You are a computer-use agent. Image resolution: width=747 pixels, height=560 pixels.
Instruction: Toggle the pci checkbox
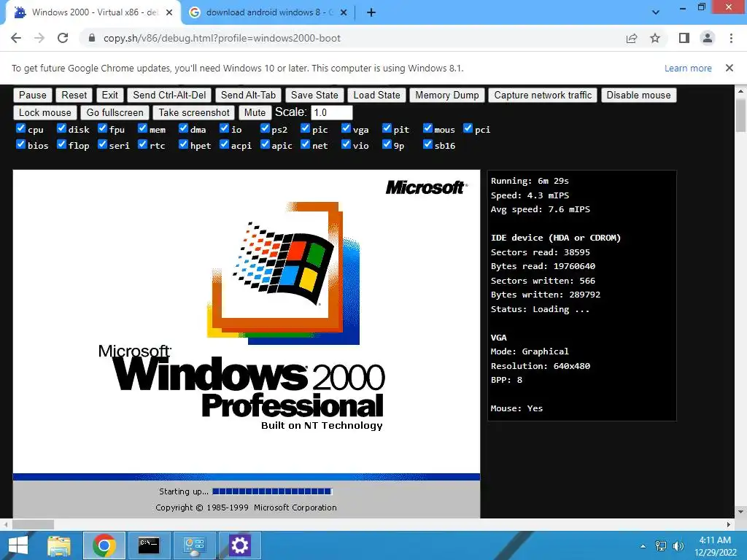tap(468, 128)
